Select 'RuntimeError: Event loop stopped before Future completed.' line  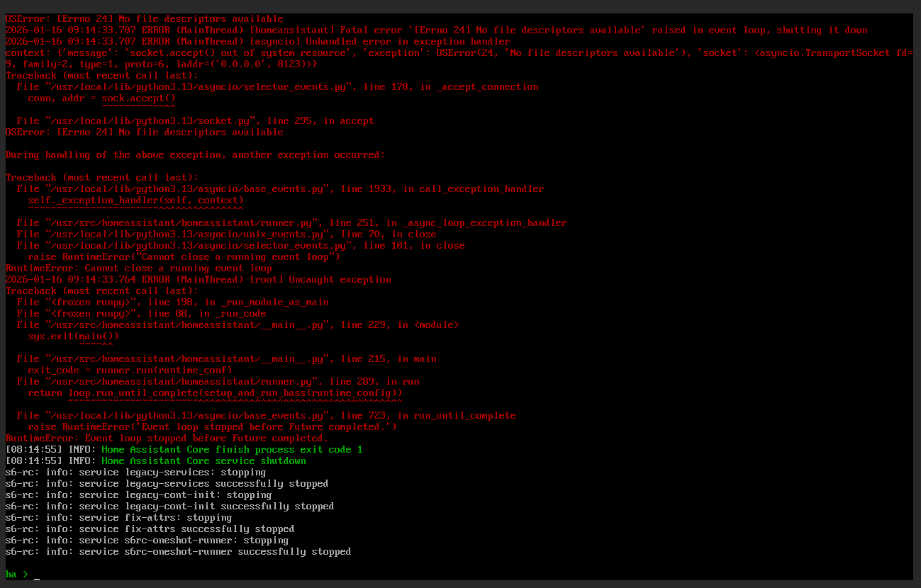167,439
